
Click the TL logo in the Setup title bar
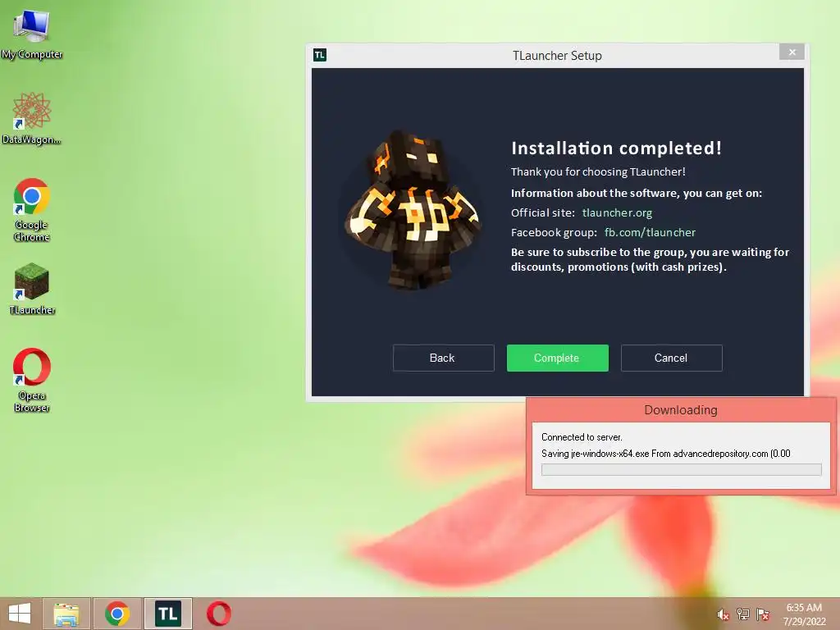point(320,55)
